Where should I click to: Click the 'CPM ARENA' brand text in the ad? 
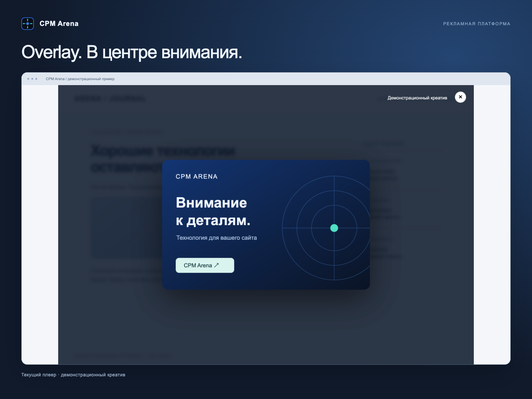197,177
